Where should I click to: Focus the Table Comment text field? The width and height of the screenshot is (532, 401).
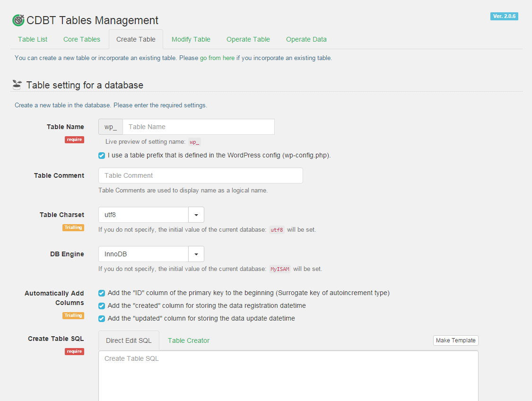point(201,175)
